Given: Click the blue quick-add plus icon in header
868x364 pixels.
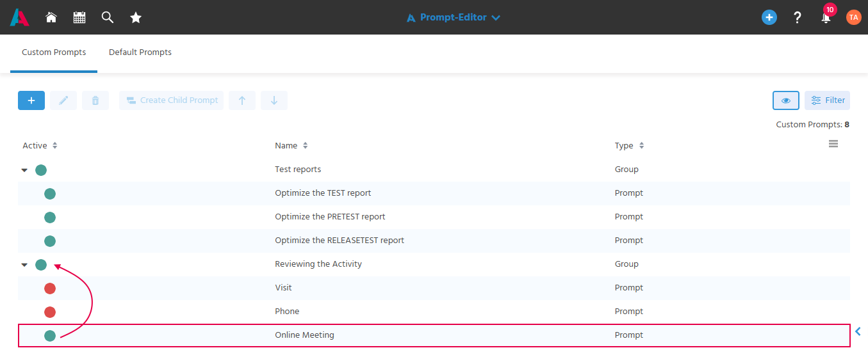Looking at the screenshot, I should [x=769, y=17].
